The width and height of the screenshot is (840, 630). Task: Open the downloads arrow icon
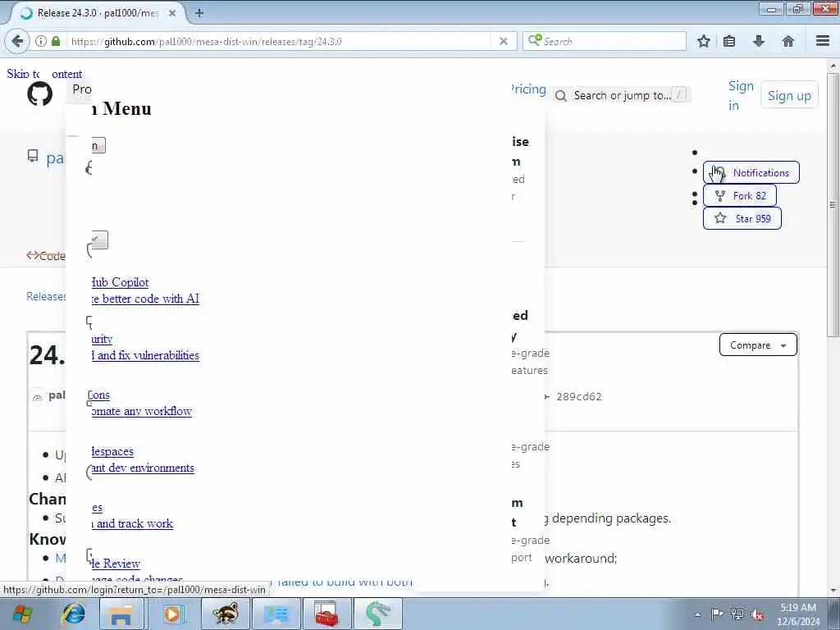(x=759, y=41)
